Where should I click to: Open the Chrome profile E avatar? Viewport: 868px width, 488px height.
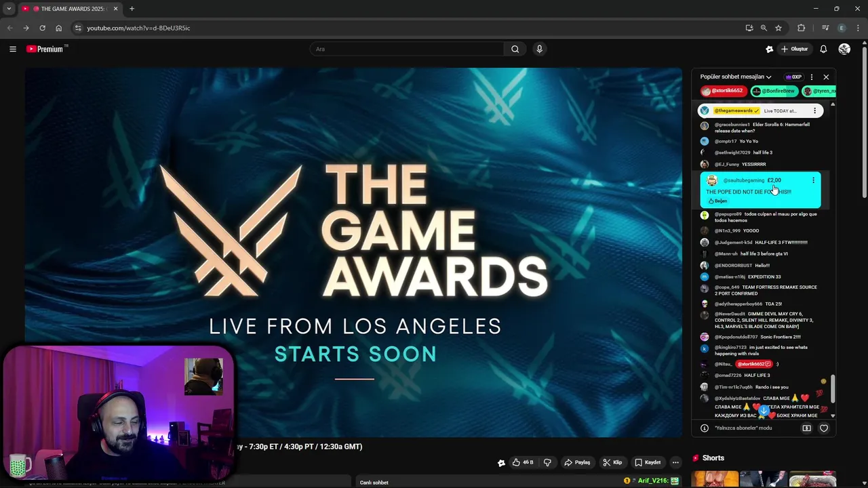842,28
